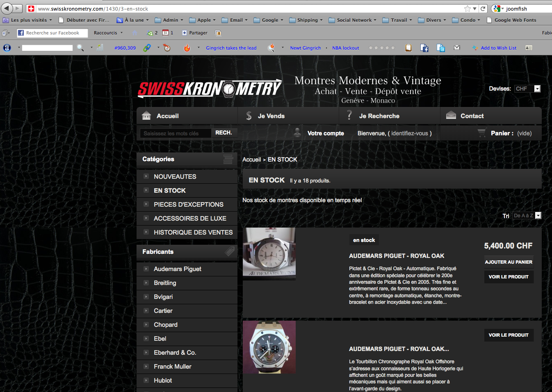552x392 pixels.
Task: Open the Gingrich takes the lead headline
Action: click(x=231, y=48)
